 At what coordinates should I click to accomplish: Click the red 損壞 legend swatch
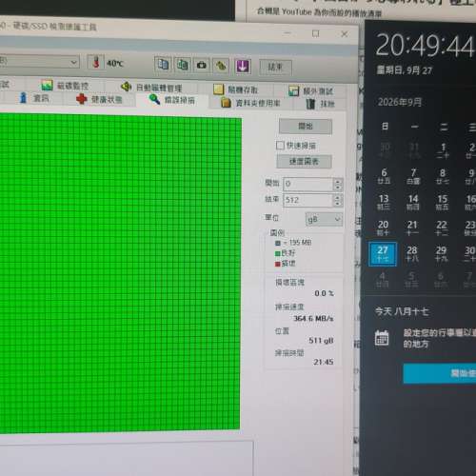click(x=277, y=264)
